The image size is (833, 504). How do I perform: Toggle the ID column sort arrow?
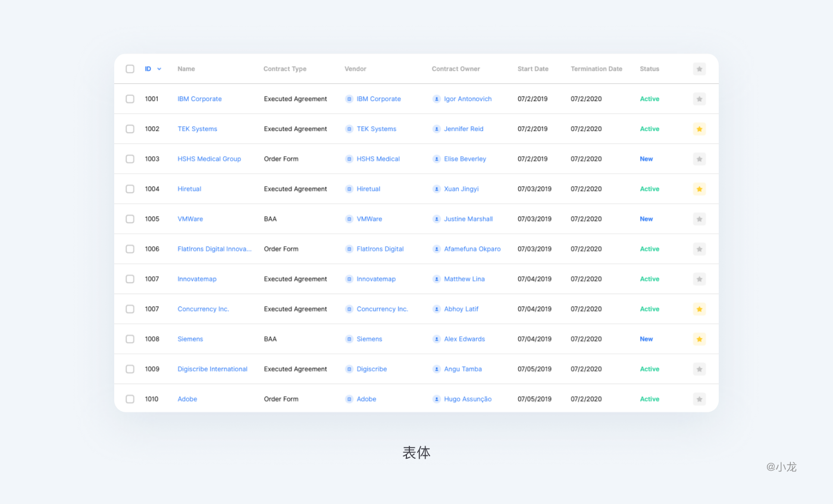tap(159, 69)
